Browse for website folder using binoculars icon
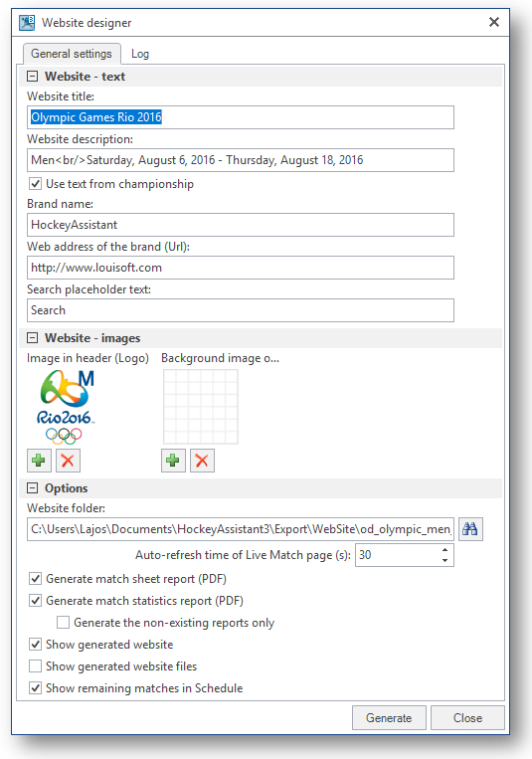 point(470,529)
